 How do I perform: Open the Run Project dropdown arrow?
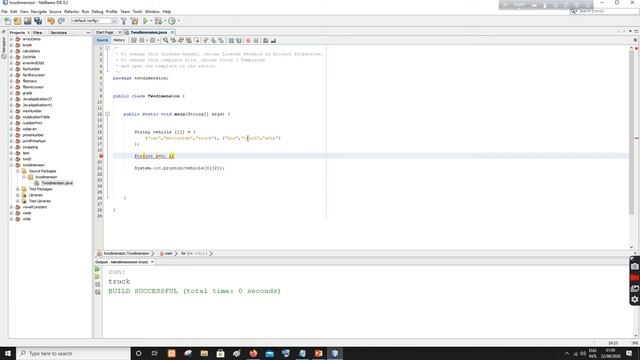[x=151, y=21]
